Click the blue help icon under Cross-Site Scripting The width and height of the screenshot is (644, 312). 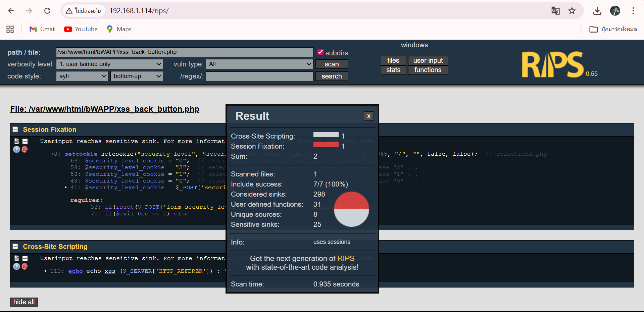coord(16,266)
